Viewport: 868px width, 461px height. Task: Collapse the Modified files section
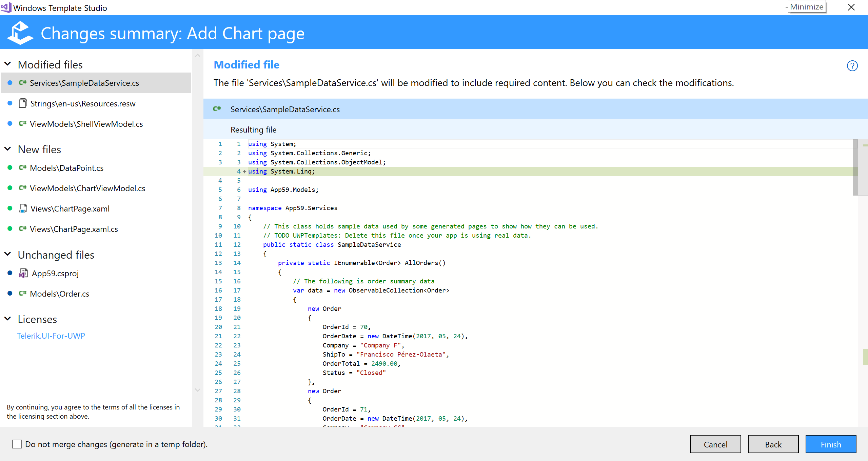tap(7, 63)
